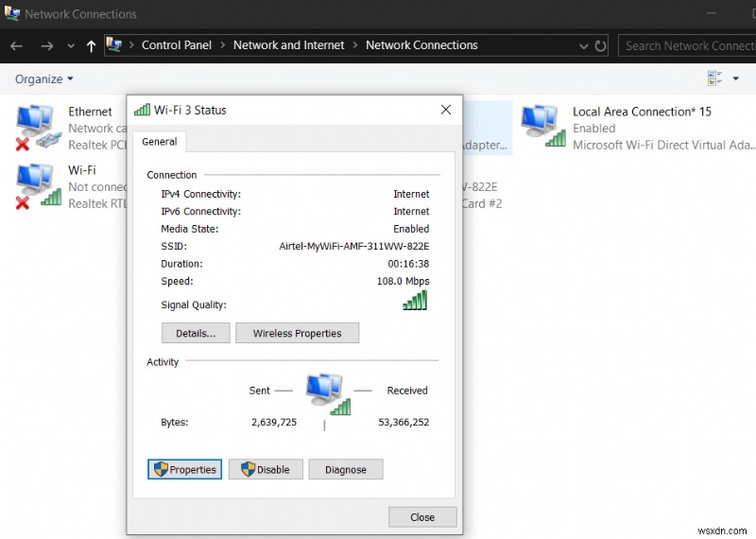756x539 pixels.
Task: Open connection Details
Action: [x=196, y=333]
